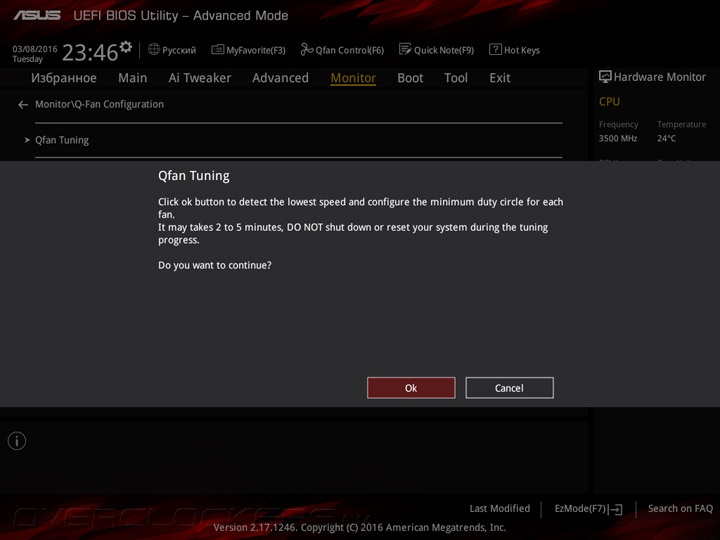Open Quick Note(F9) notepad icon

coord(405,50)
